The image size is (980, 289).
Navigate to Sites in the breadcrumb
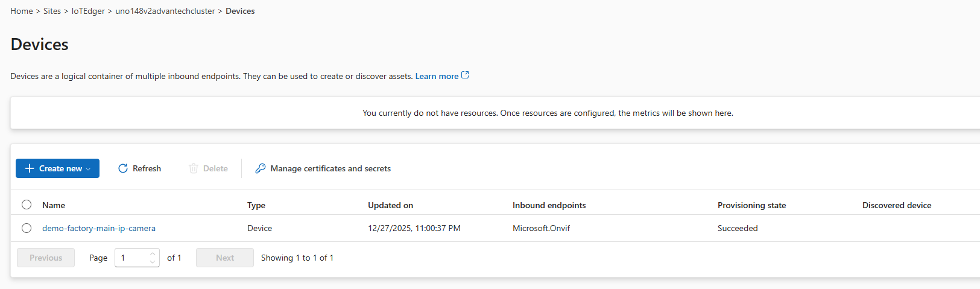(x=52, y=11)
